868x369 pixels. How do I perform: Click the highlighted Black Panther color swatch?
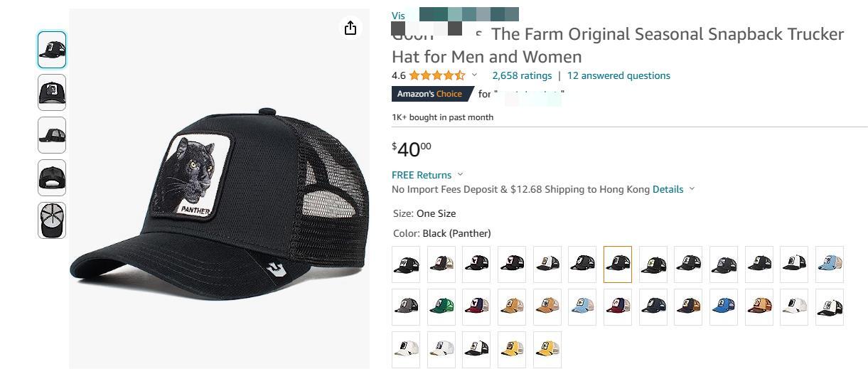(617, 264)
